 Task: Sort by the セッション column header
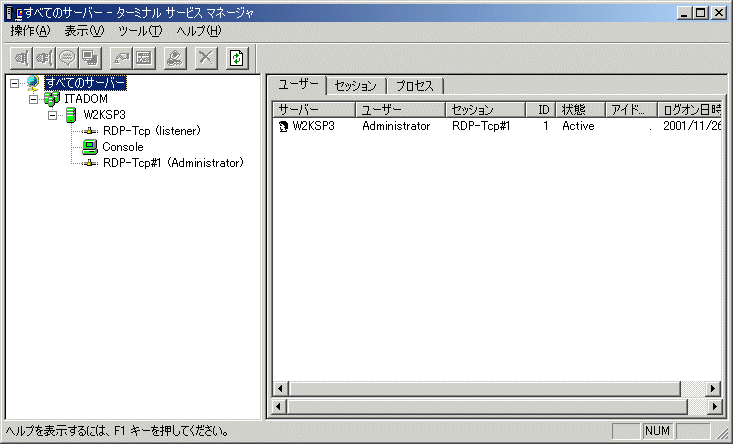(485, 110)
